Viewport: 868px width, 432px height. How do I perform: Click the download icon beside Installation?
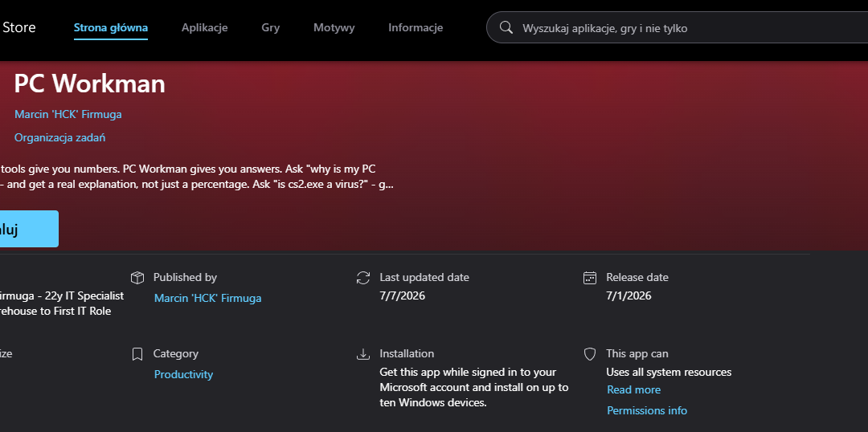363,354
